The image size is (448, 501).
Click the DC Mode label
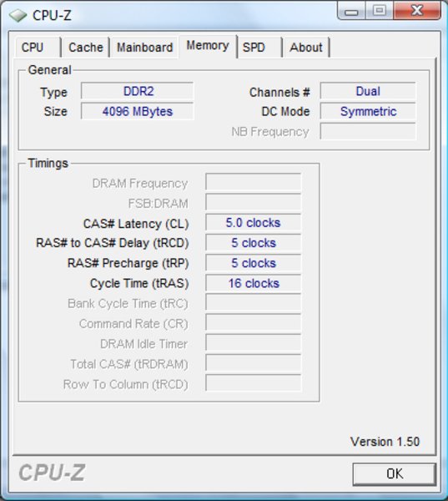[285, 112]
